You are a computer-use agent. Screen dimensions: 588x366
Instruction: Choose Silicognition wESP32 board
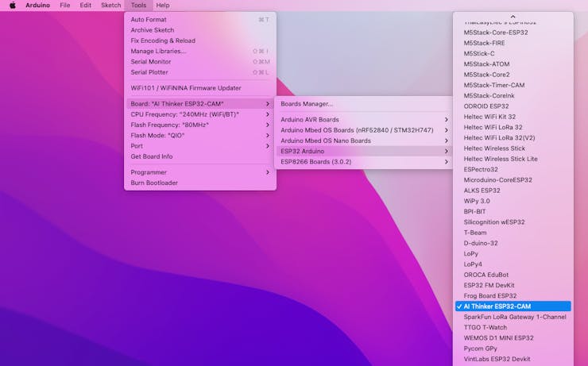click(x=513, y=222)
